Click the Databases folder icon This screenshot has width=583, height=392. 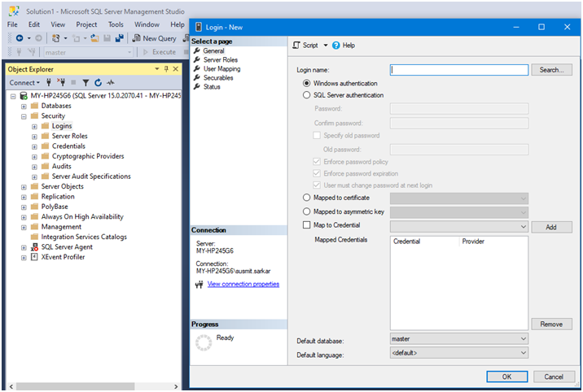tap(34, 106)
